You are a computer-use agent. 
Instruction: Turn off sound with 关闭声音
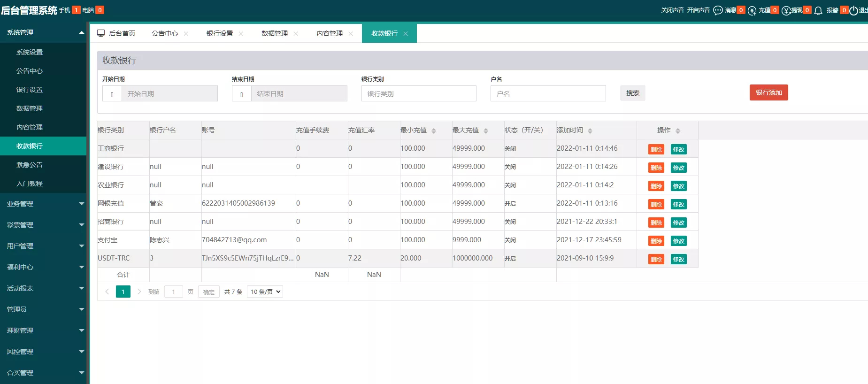point(672,10)
